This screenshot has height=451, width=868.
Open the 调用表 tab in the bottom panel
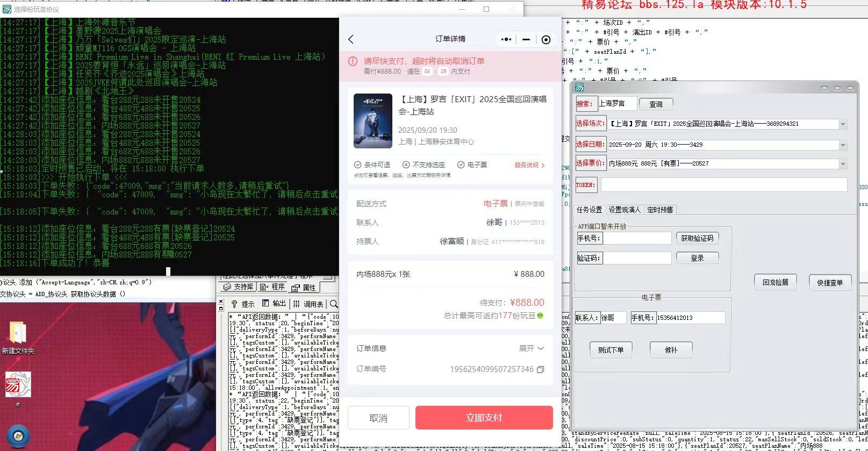coord(309,304)
